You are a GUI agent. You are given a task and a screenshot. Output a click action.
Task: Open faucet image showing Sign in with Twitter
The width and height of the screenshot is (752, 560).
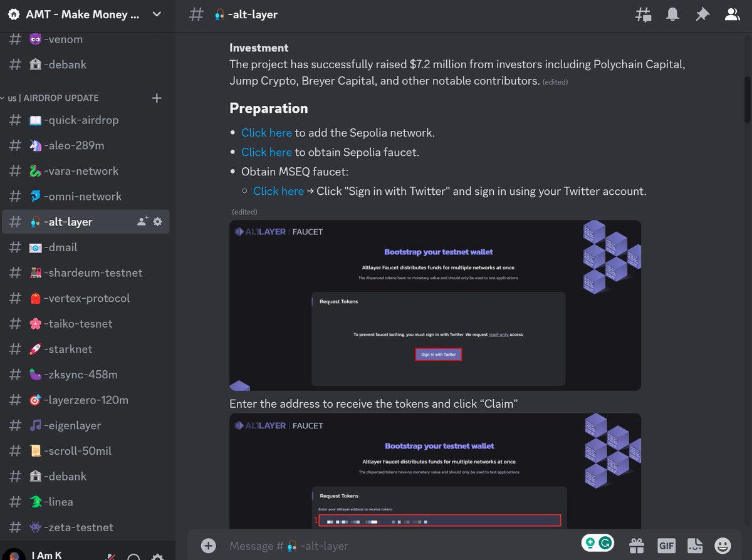click(435, 305)
